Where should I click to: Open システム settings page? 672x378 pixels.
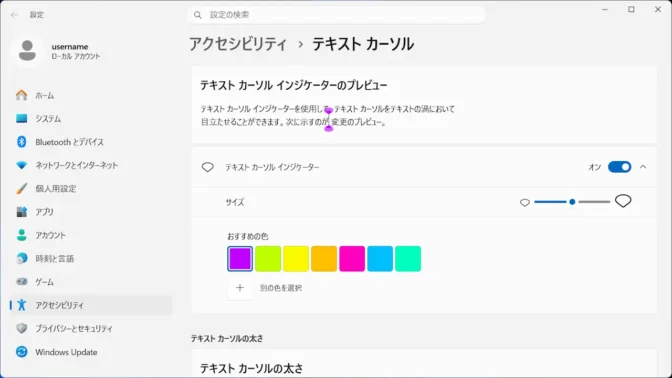91,118
